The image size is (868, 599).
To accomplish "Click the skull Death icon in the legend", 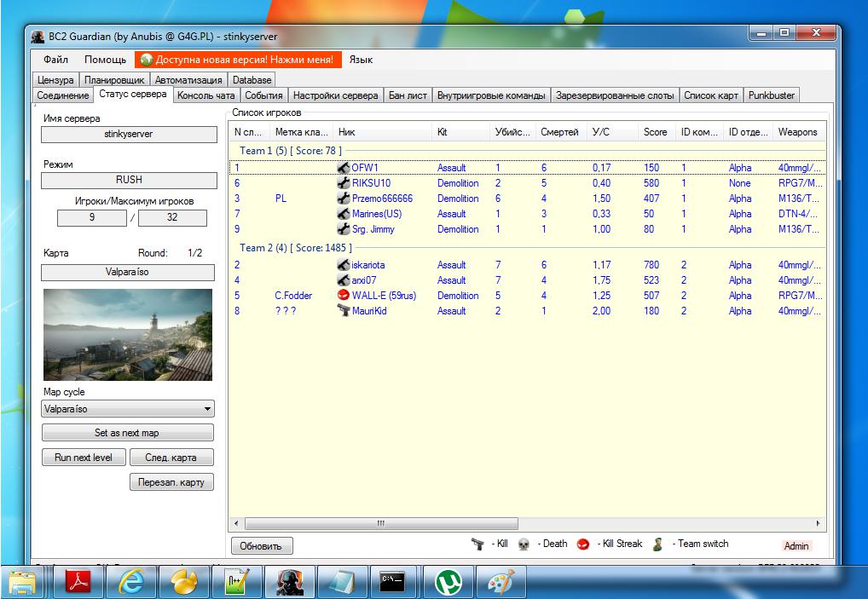I will (524, 544).
